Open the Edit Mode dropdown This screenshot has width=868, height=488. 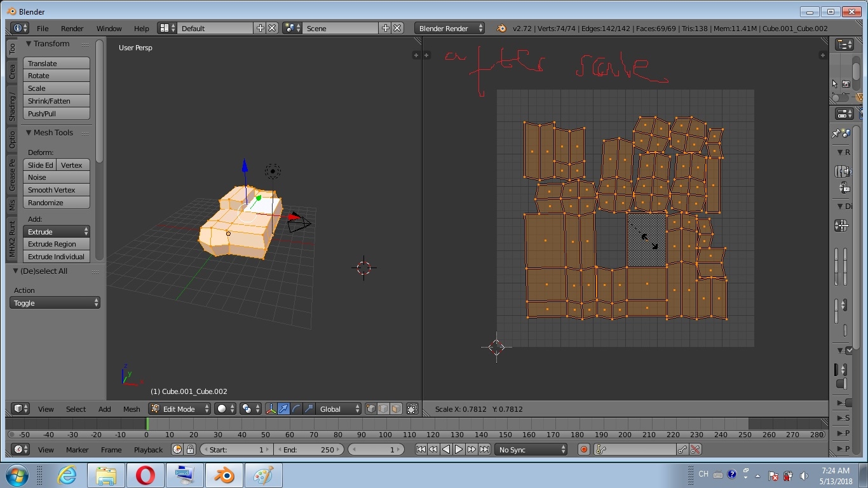coord(180,409)
